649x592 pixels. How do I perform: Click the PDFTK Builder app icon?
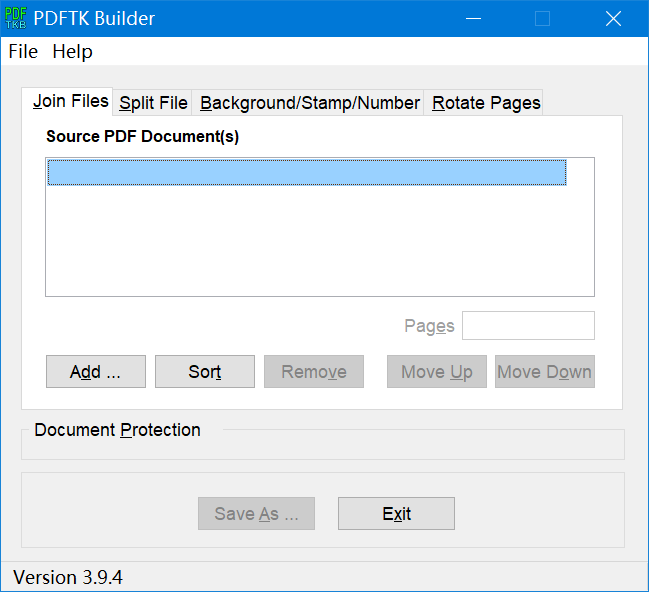tap(16, 18)
